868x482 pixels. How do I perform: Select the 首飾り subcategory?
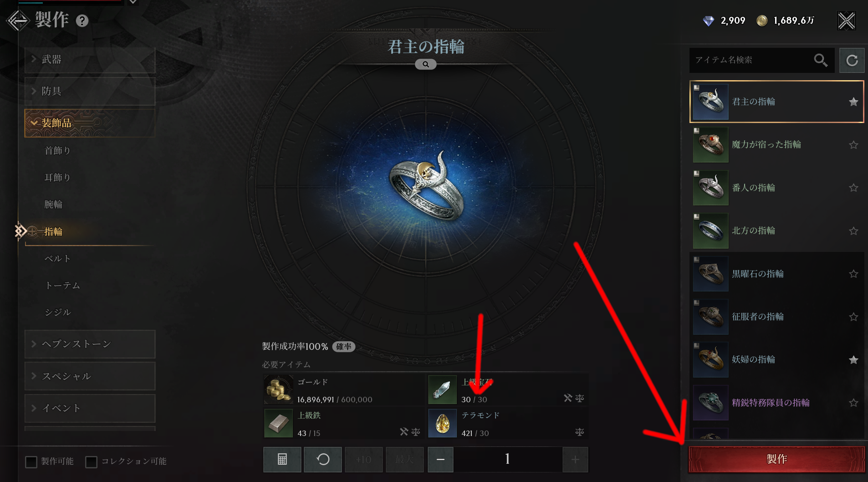tap(57, 151)
